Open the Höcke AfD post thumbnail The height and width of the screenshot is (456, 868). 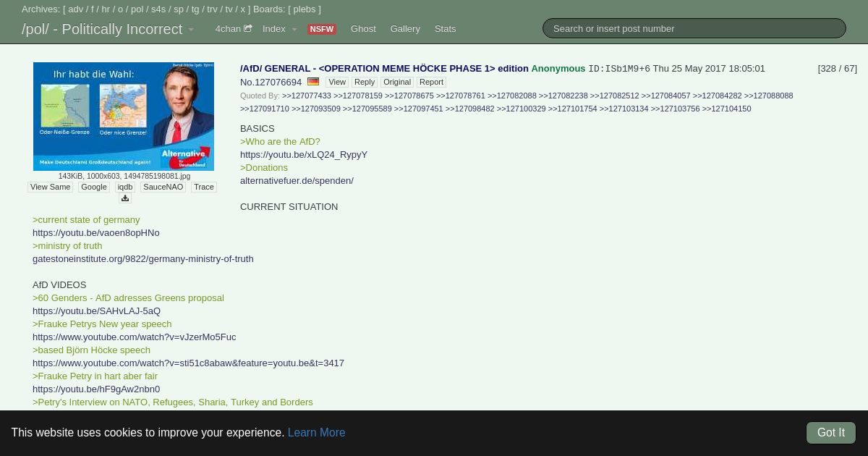[x=124, y=117]
